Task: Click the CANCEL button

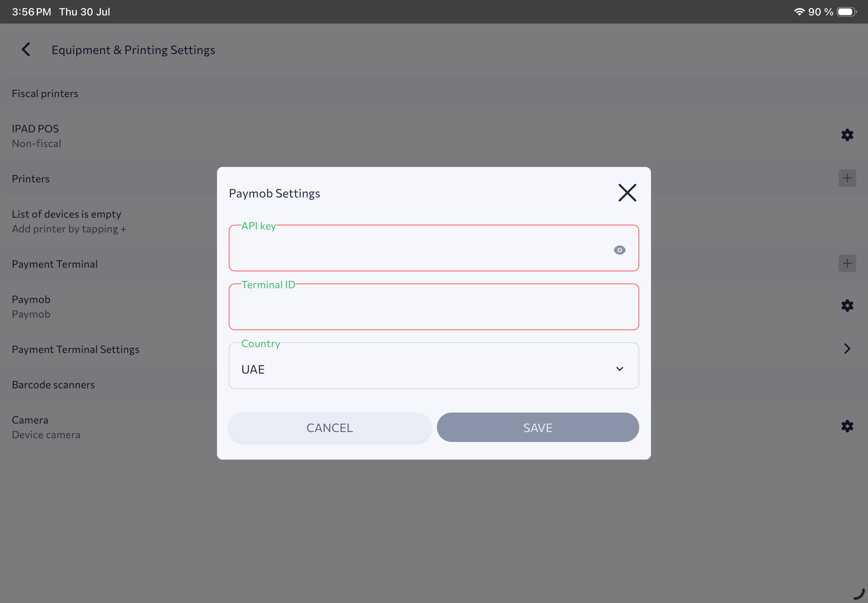Action: (x=330, y=427)
